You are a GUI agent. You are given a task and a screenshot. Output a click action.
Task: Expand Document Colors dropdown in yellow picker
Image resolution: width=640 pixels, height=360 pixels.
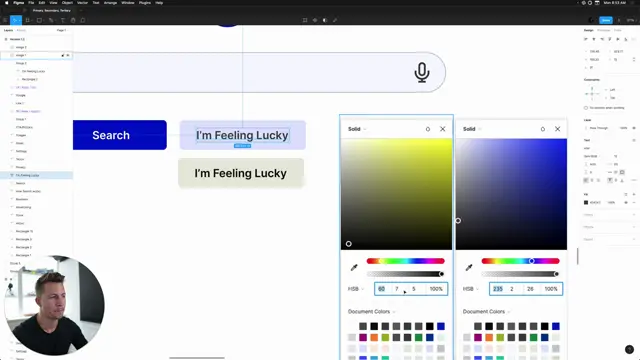(x=371, y=311)
